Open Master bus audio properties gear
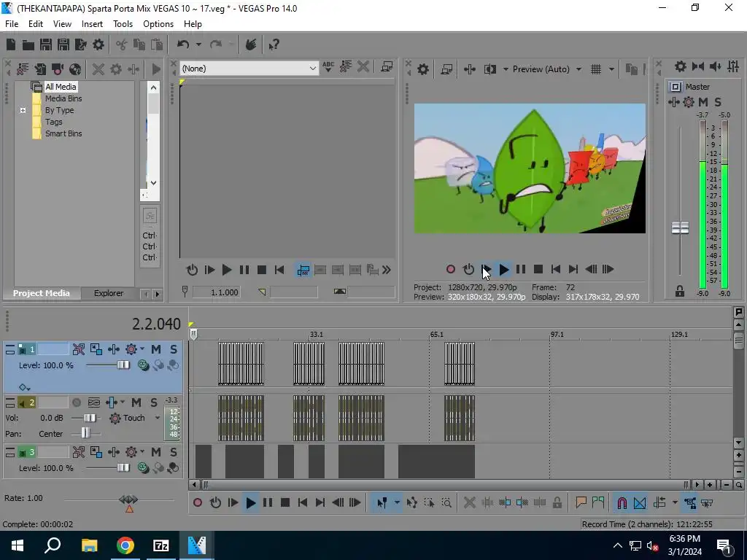747x560 pixels. point(681,66)
